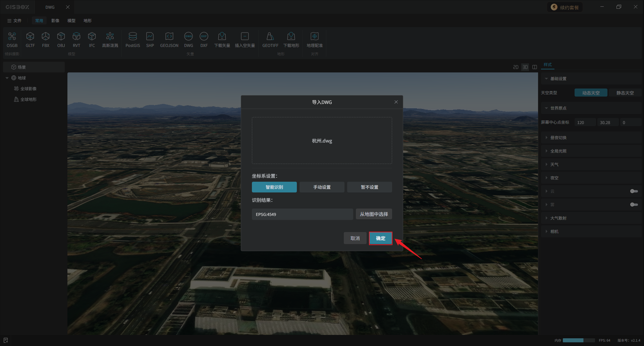Switch to split-screen view icon
This screenshot has width=644, height=346.
(535, 67)
